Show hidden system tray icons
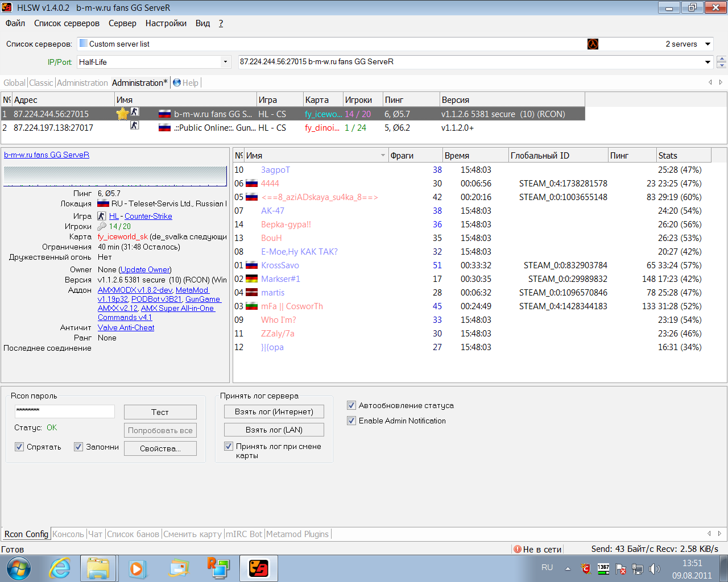The image size is (728, 582). (568, 569)
